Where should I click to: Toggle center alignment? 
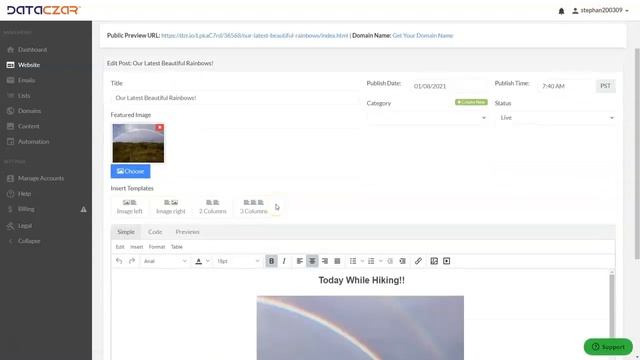(312, 261)
